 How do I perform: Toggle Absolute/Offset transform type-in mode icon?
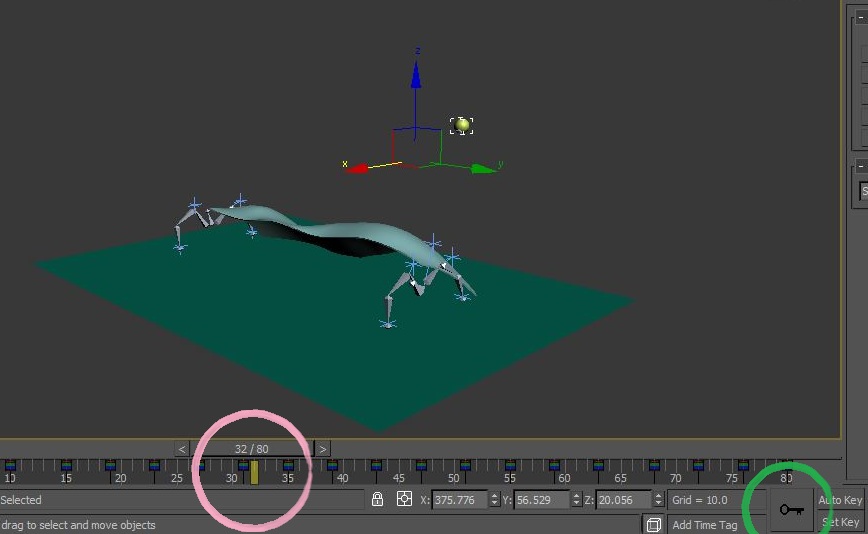point(404,499)
